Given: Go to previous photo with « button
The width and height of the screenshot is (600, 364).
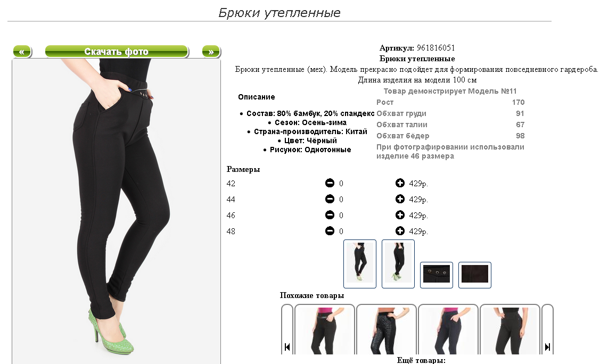Looking at the screenshot, I should [22, 52].
